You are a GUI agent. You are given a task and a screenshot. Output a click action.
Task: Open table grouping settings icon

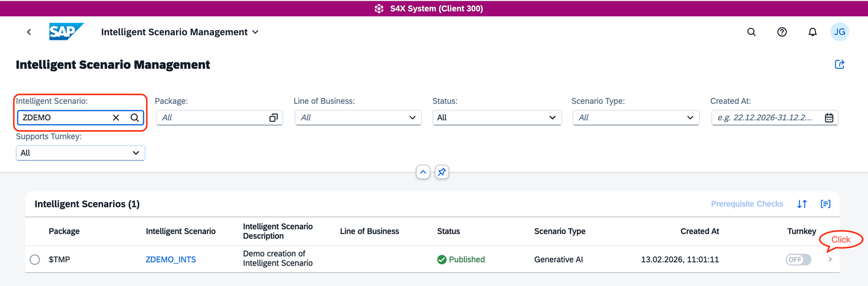pyautogui.click(x=825, y=204)
